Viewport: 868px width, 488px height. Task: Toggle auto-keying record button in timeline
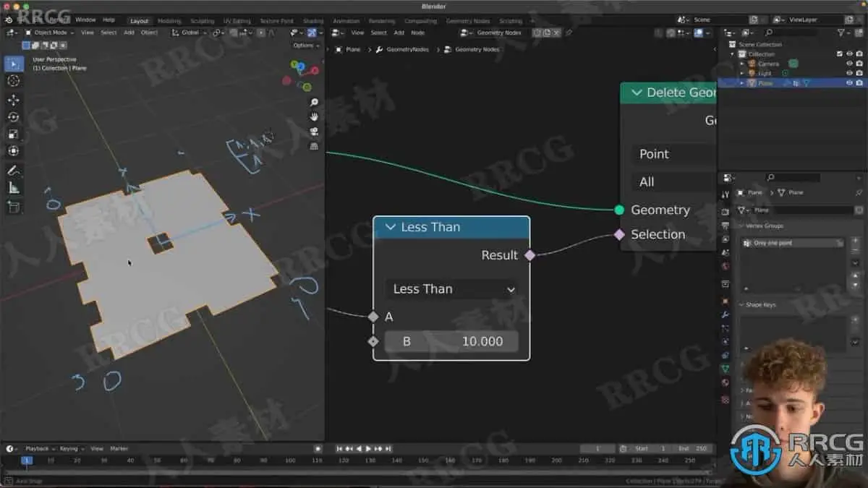pyautogui.click(x=318, y=449)
